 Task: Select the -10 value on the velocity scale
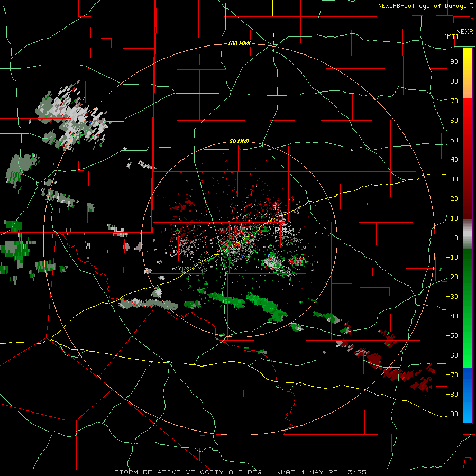pos(452,258)
